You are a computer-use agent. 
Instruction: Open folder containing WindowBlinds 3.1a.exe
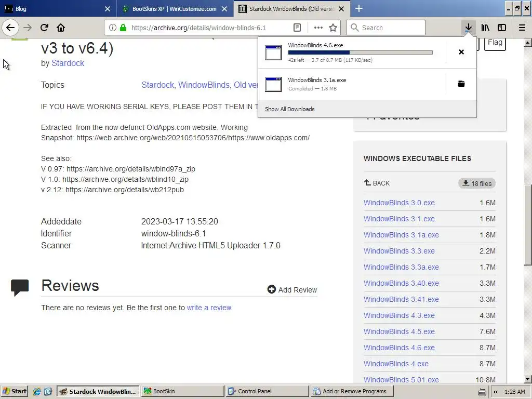461,84
